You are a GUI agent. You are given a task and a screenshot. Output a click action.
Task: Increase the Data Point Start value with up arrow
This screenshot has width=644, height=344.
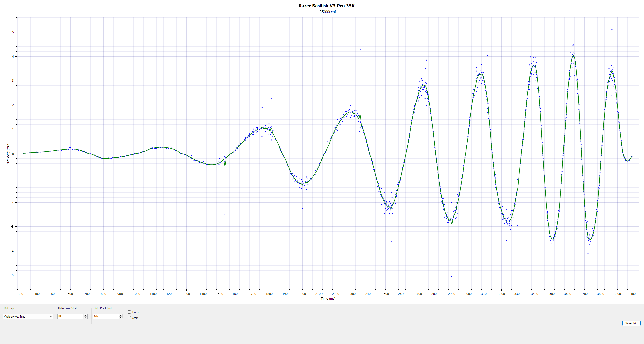pyautogui.click(x=85, y=315)
